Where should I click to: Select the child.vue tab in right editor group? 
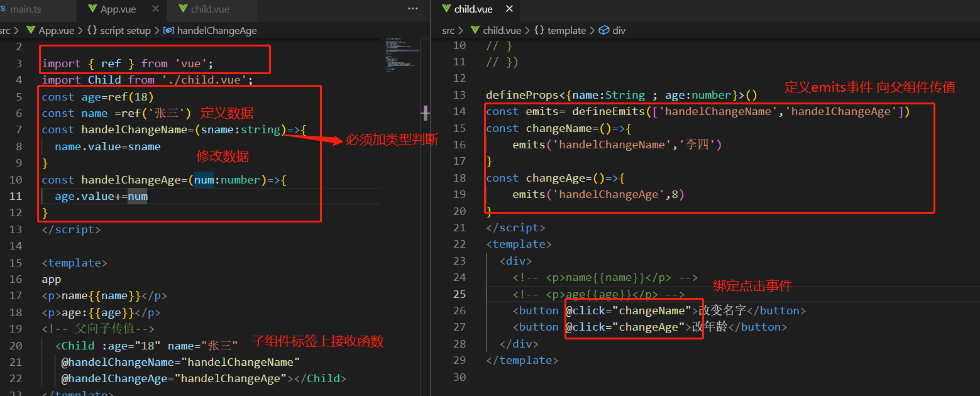[473, 9]
